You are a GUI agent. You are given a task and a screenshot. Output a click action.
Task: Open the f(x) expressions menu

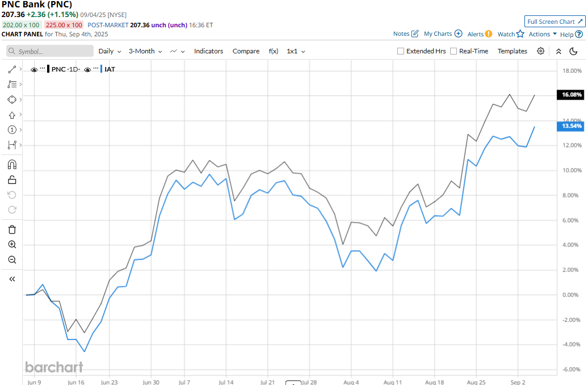pos(274,51)
